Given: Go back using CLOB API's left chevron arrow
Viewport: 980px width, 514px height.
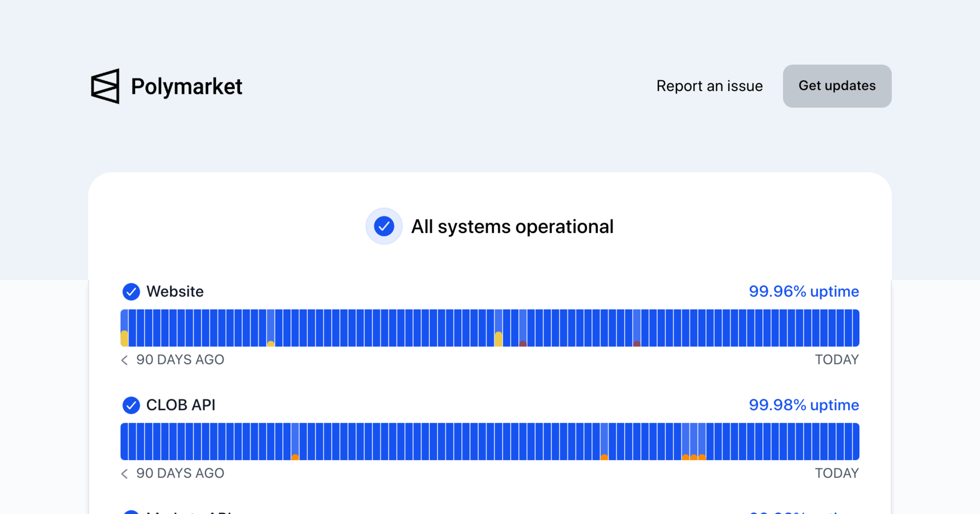Looking at the screenshot, I should pyautogui.click(x=125, y=473).
